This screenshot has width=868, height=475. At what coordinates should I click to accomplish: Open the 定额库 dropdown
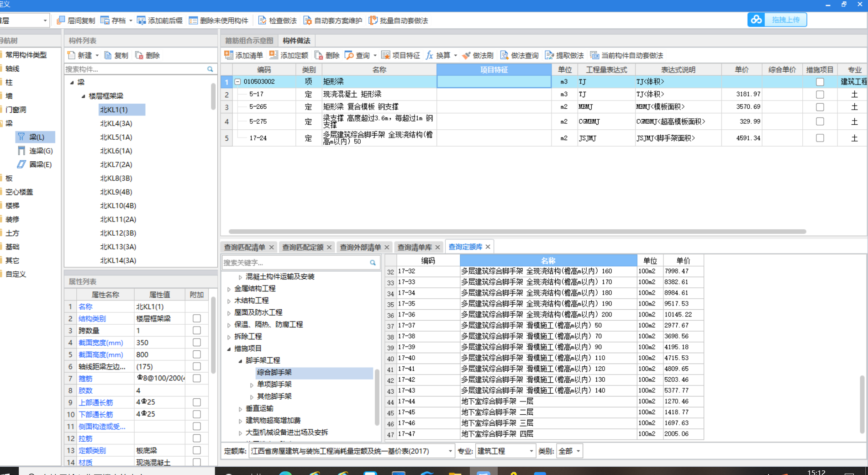click(450, 451)
